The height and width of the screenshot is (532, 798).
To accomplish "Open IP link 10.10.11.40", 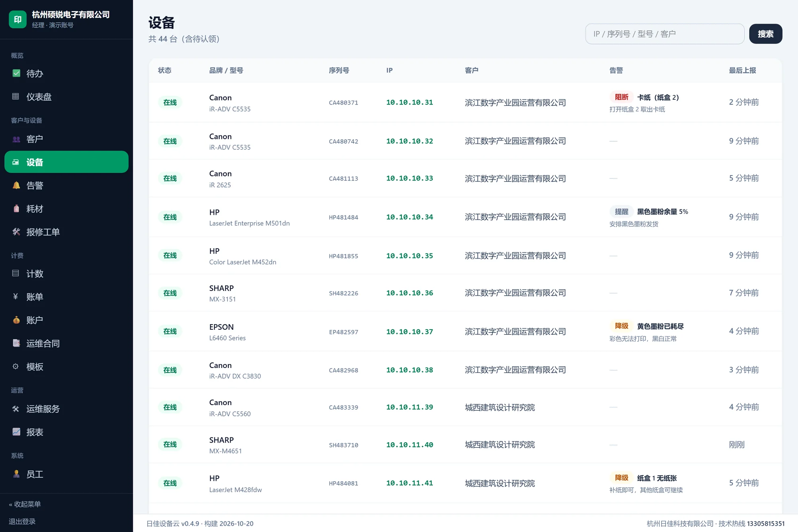I will 409,445.
